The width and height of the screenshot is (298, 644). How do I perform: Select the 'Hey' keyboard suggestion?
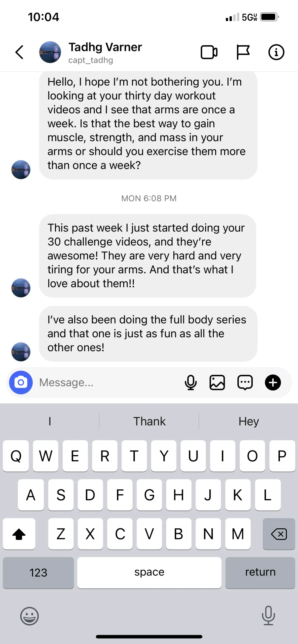pyautogui.click(x=249, y=421)
